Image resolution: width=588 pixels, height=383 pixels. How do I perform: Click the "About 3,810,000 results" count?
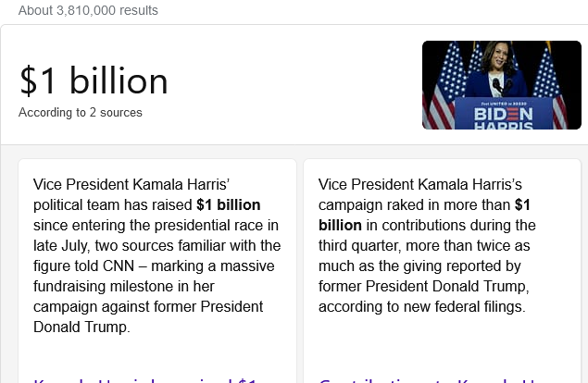88,10
